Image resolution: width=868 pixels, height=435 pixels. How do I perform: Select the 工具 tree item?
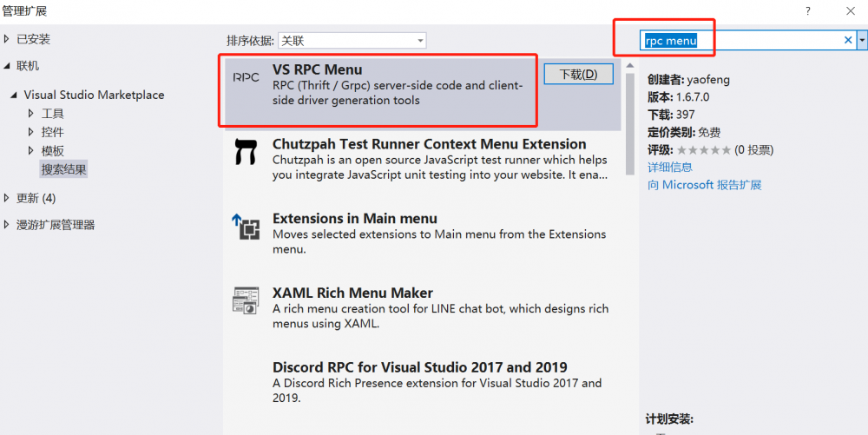click(53, 114)
